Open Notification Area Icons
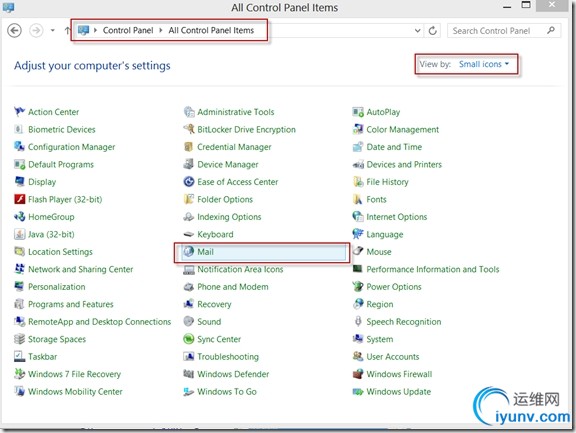This screenshot has height=433, width=576. pyautogui.click(x=240, y=269)
